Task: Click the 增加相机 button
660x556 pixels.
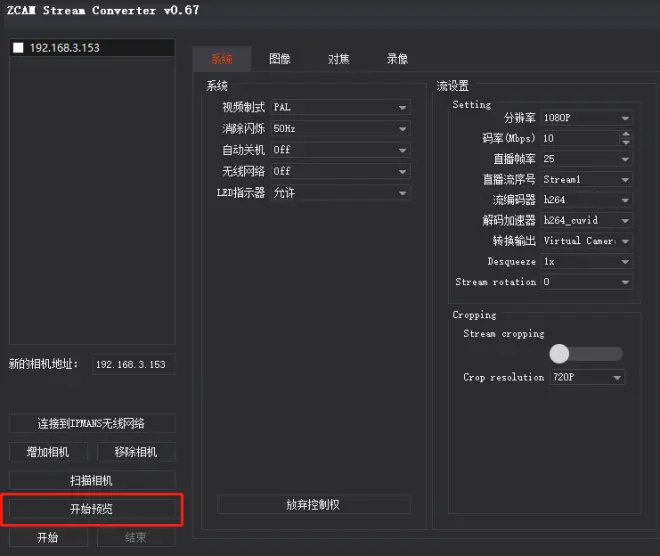Action: click(48, 452)
